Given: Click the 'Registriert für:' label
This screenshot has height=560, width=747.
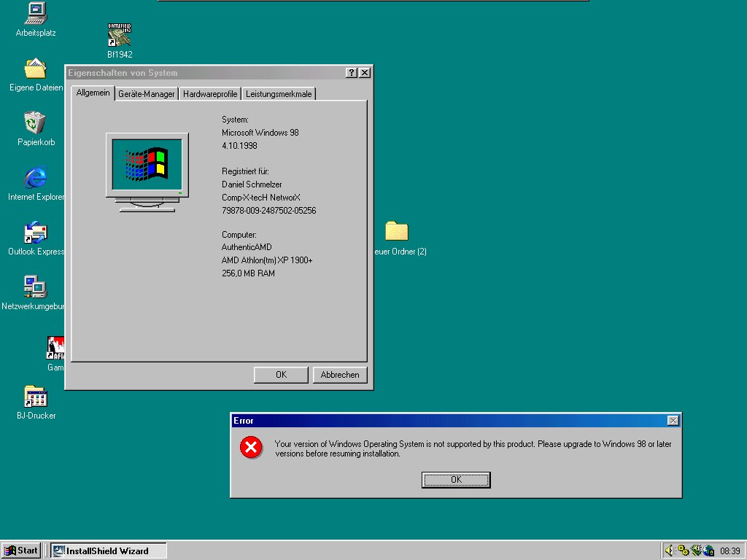Looking at the screenshot, I should (x=245, y=171).
